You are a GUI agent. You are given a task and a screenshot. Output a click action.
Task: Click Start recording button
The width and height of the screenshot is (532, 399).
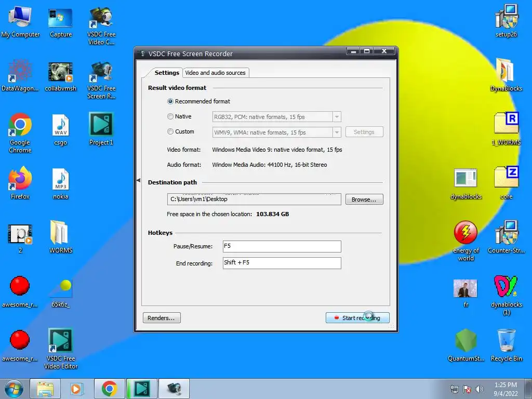coord(357,317)
